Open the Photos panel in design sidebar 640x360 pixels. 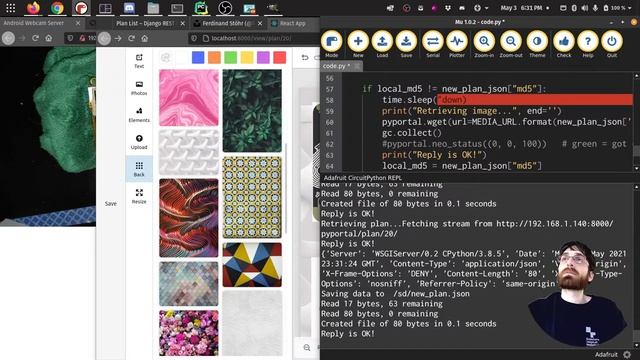click(139, 88)
